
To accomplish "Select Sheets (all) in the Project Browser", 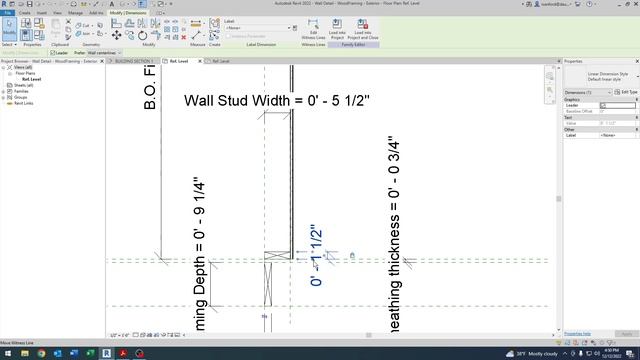I will click(23, 85).
